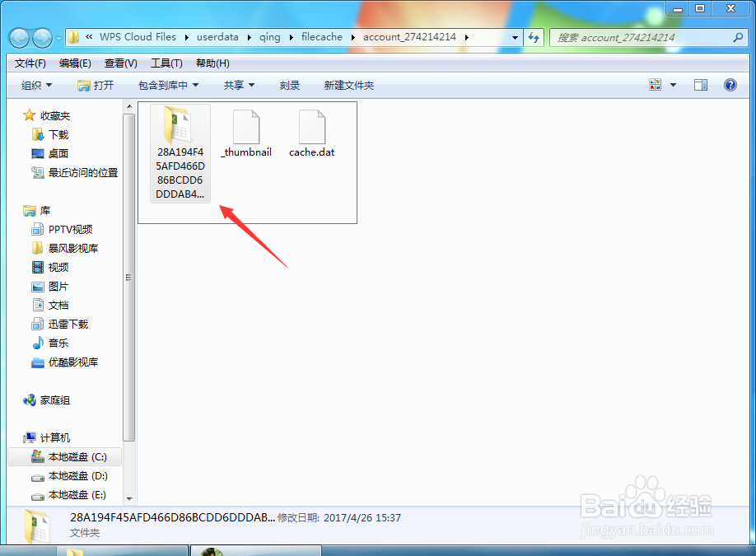The image size is (756, 556).
Task: Open the 音乐 library
Action: click(x=50, y=343)
